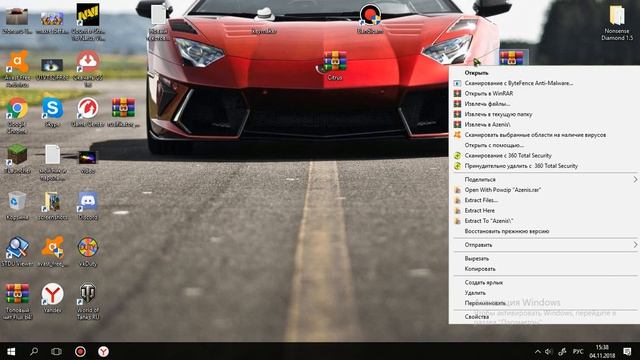Select the Avast Free Antivirus shortcut

point(17,62)
